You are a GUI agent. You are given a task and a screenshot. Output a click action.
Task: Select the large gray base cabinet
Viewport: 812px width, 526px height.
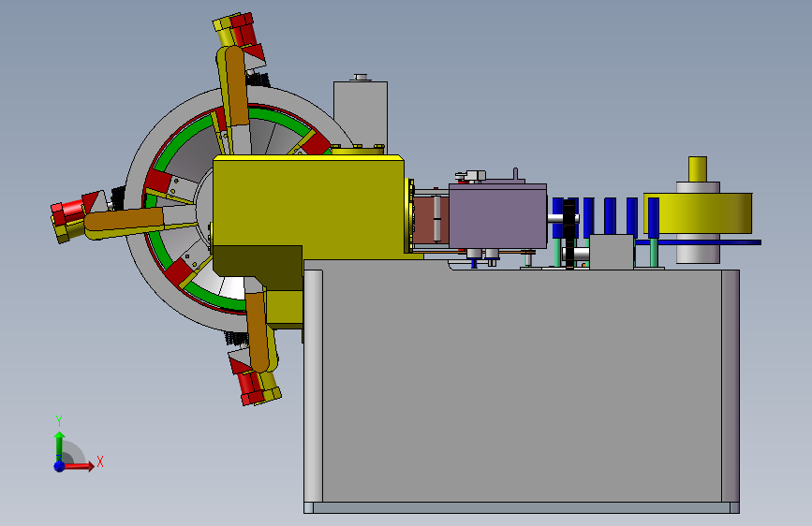pos(522,386)
